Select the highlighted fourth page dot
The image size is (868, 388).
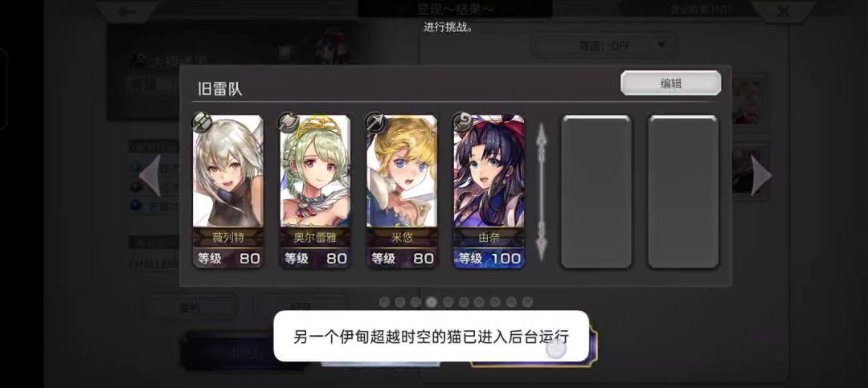click(432, 302)
